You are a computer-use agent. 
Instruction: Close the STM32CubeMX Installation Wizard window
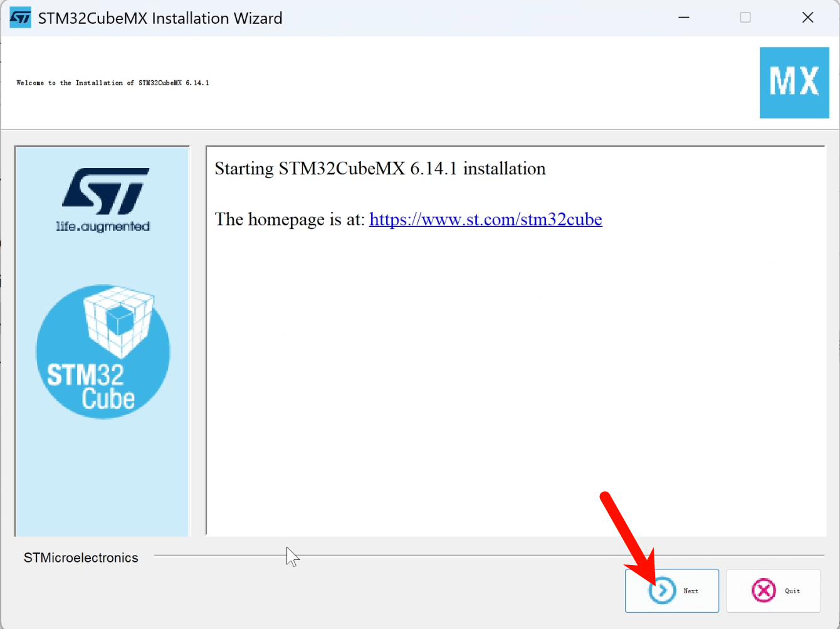(807, 18)
